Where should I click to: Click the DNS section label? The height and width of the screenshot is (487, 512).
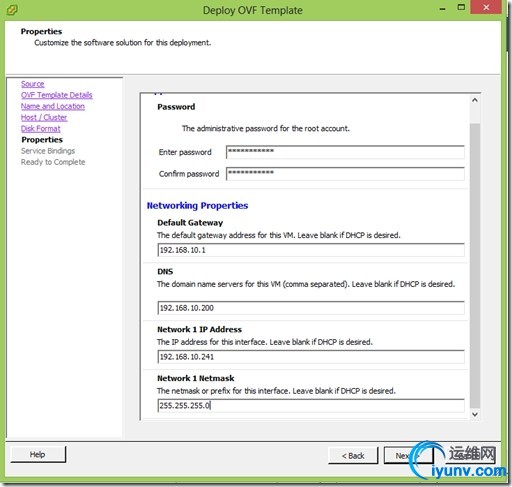click(165, 272)
